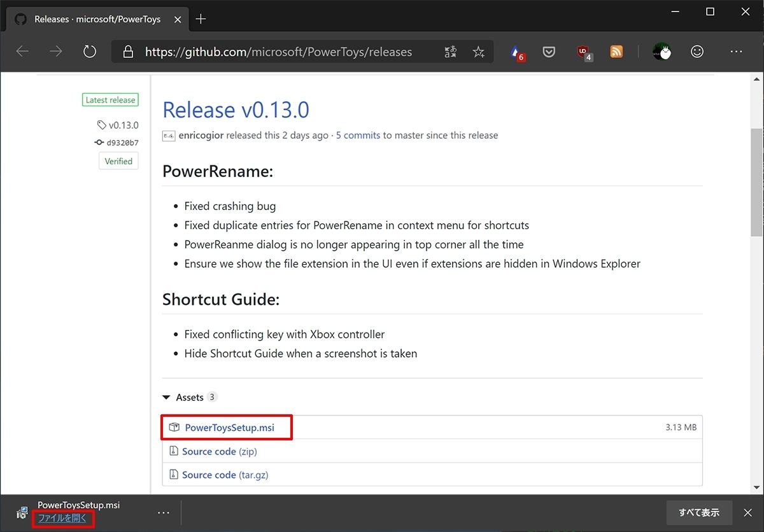Reload the PowerToys releases page
Viewport: 764px width, 532px height.
pyautogui.click(x=90, y=52)
